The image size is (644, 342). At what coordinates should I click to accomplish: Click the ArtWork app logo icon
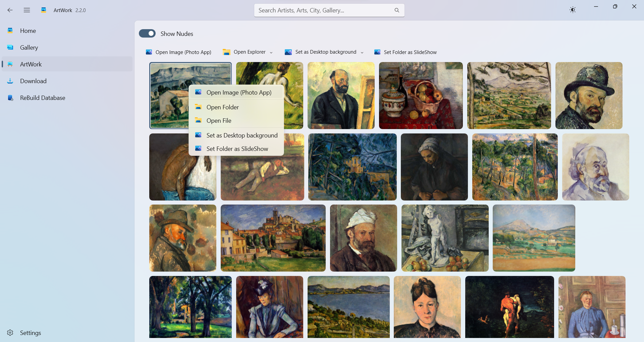point(44,10)
